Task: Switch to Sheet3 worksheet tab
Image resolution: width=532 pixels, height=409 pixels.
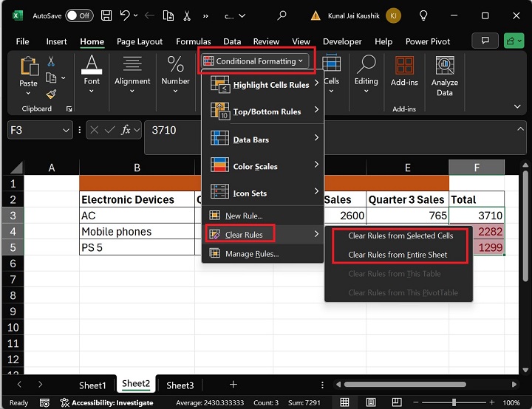Action: [x=180, y=385]
